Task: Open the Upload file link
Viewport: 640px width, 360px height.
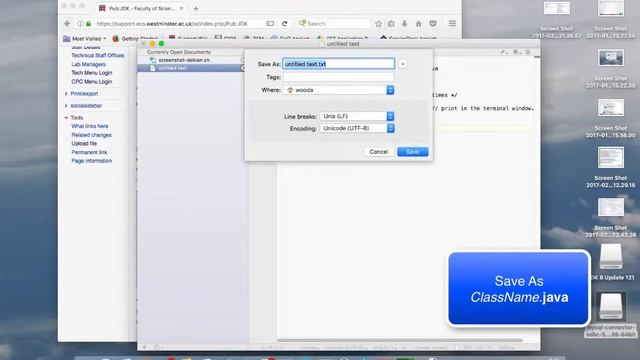Action: (84, 143)
